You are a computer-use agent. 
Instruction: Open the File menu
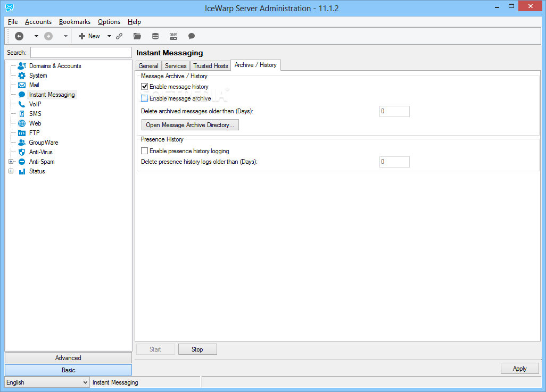coord(13,22)
